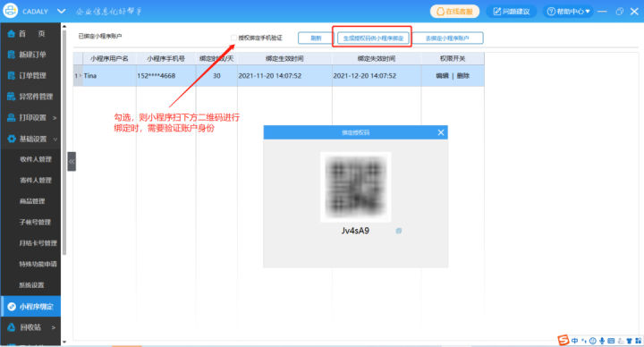
Task: Expand the 回收站 submenu arrow
Action: [54, 327]
